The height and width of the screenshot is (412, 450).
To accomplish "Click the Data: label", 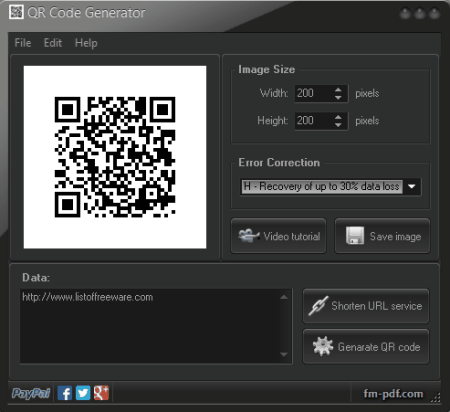I will [x=36, y=277].
